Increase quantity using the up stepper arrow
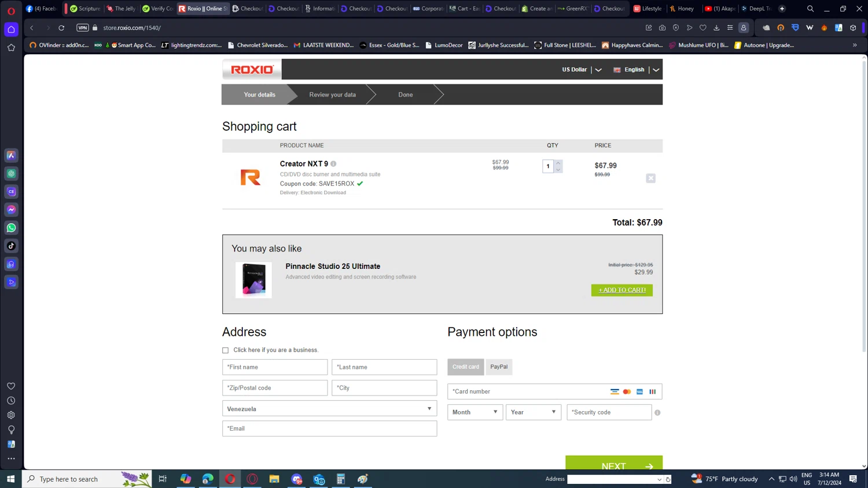 (558, 163)
